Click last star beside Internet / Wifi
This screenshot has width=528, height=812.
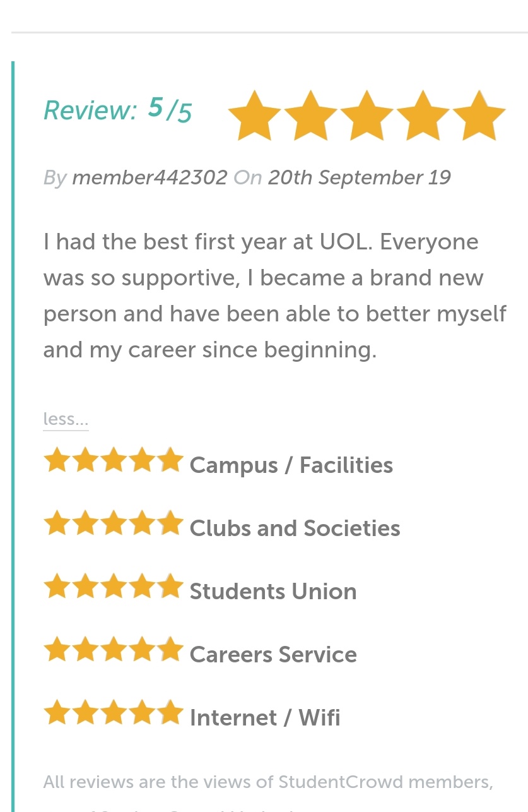click(x=170, y=712)
